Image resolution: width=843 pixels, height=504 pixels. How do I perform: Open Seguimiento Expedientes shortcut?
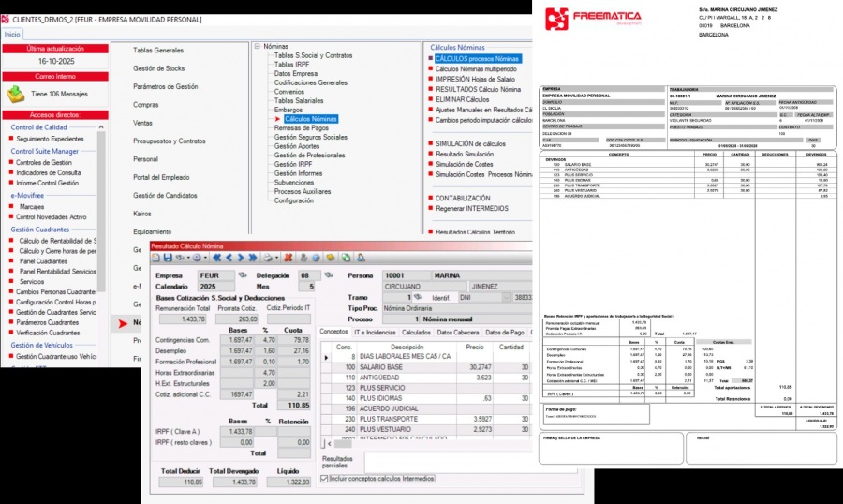pyautogui.click(x=50, y=139)
